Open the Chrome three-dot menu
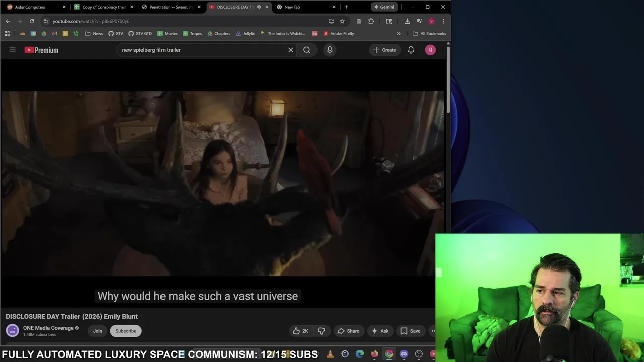The image size is (644, 362). click(x=443, y=21)
